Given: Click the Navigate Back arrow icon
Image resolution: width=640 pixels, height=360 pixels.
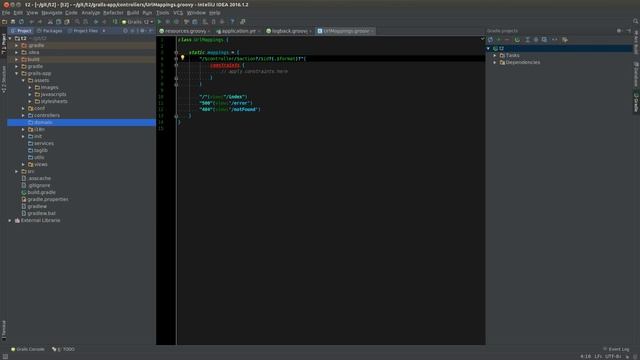Looking at the screenshot, I should [x=96, y=22].
